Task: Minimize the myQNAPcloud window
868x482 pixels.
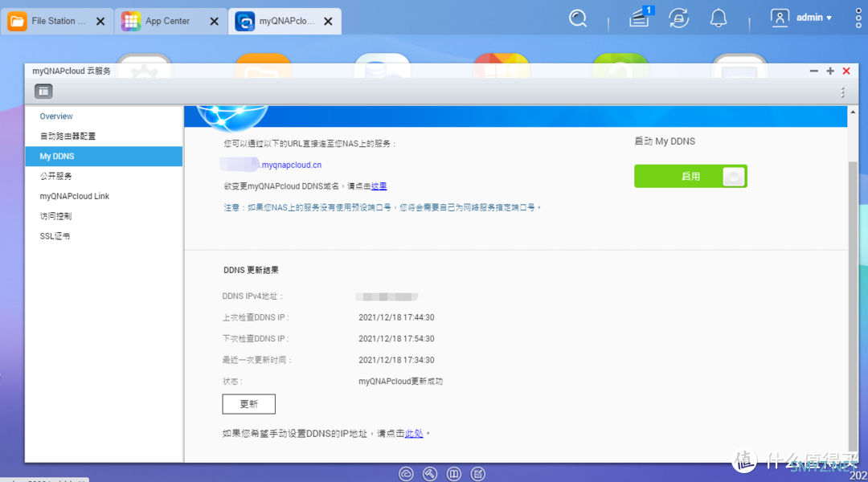Action: pos(813,71)
